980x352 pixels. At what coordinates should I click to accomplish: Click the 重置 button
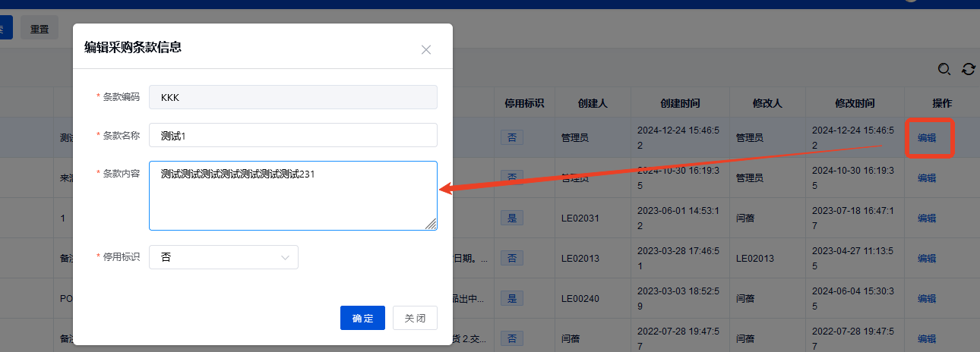tap(40, 30)
